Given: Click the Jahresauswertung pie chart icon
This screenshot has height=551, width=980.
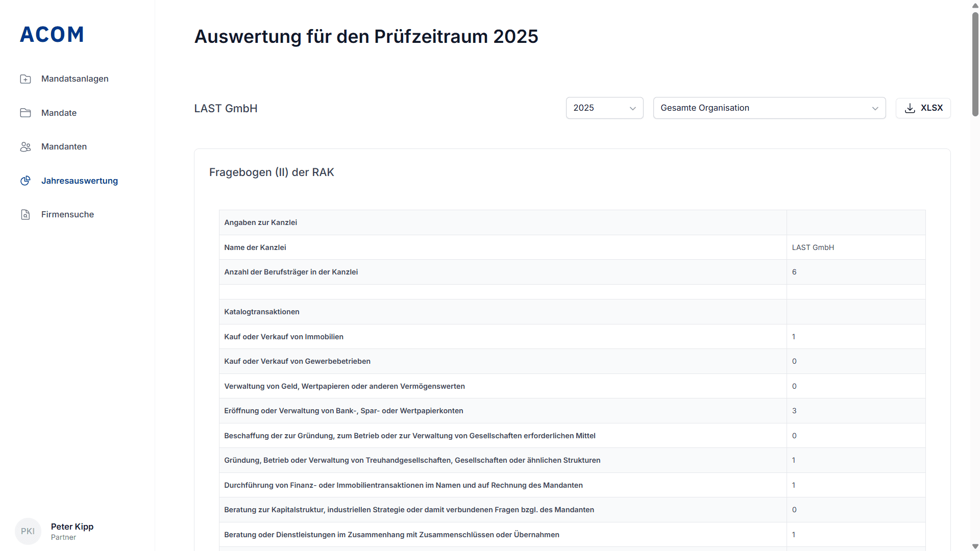Looking at the screenshot, I should pyautogui.click(x=26, y=181).
